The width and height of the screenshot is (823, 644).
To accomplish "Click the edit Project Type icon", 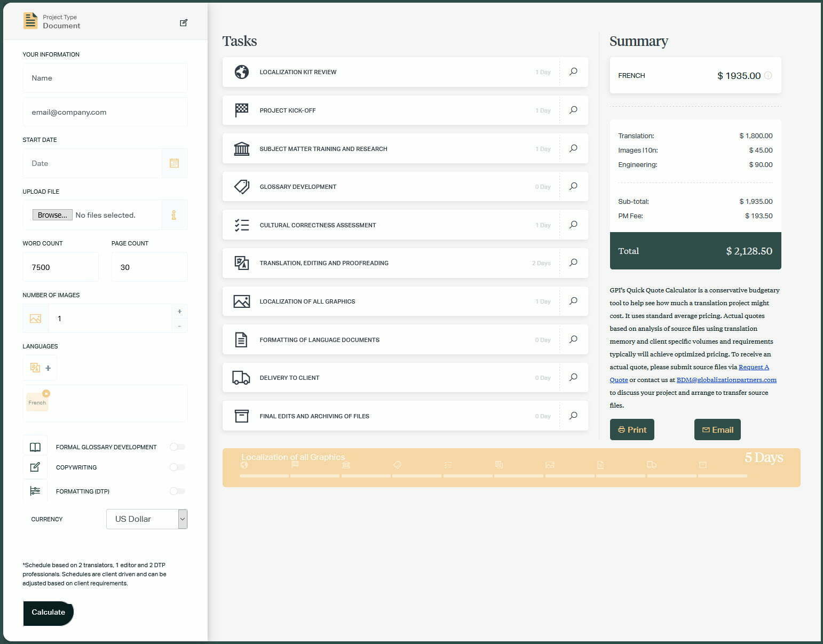I will tap(184, 22).
